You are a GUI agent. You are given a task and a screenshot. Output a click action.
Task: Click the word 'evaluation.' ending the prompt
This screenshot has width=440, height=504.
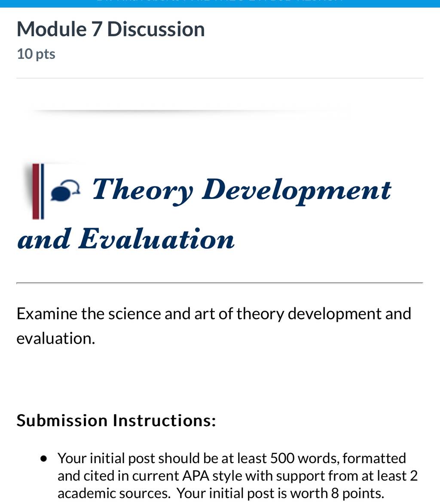[55, 339]
